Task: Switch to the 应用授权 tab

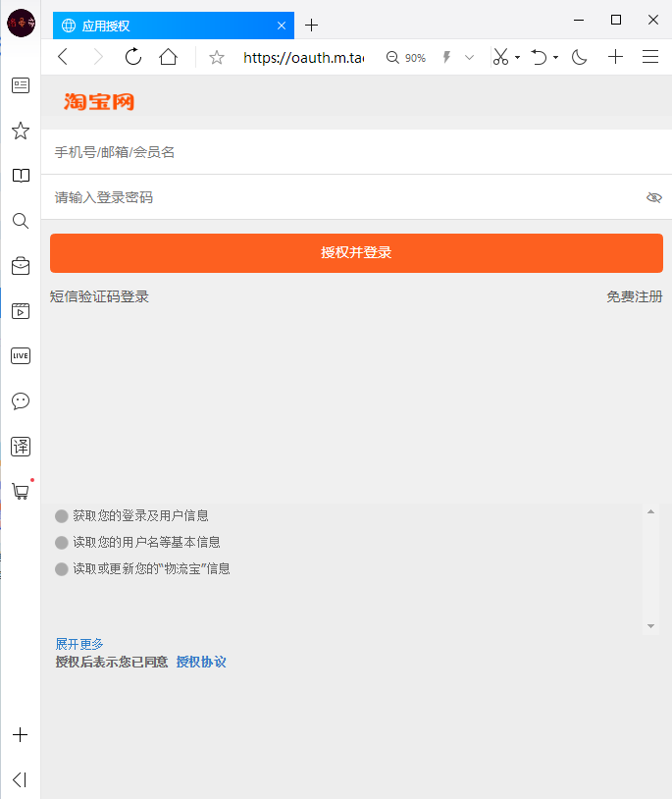Action: coord(173,26)
